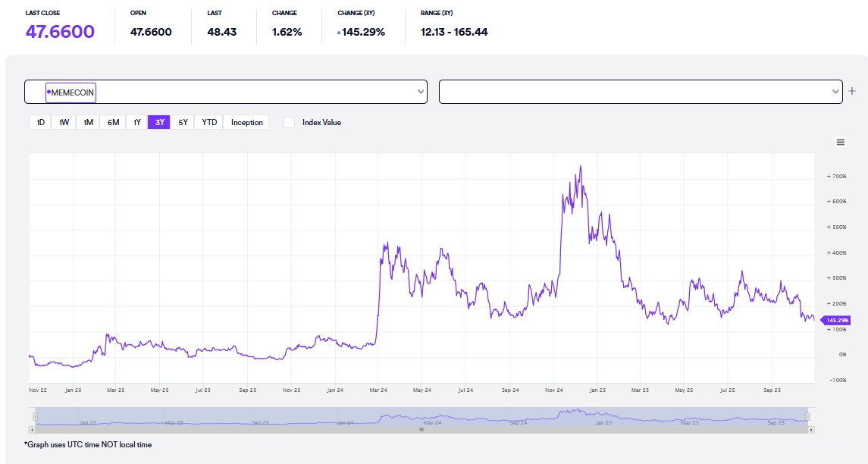Click the green 3Y change arrow
The image size is (868, 464).
click(x=339, y=33)
